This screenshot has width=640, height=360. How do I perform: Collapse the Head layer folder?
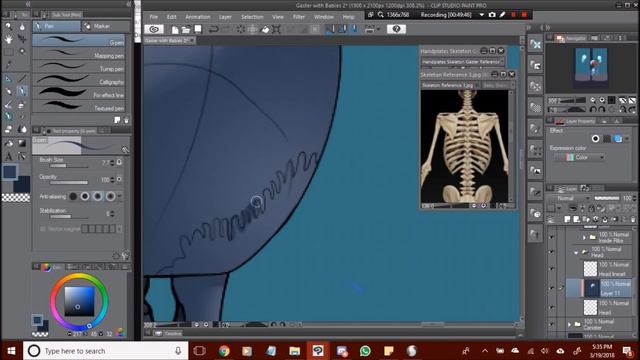tap(576, 252)
